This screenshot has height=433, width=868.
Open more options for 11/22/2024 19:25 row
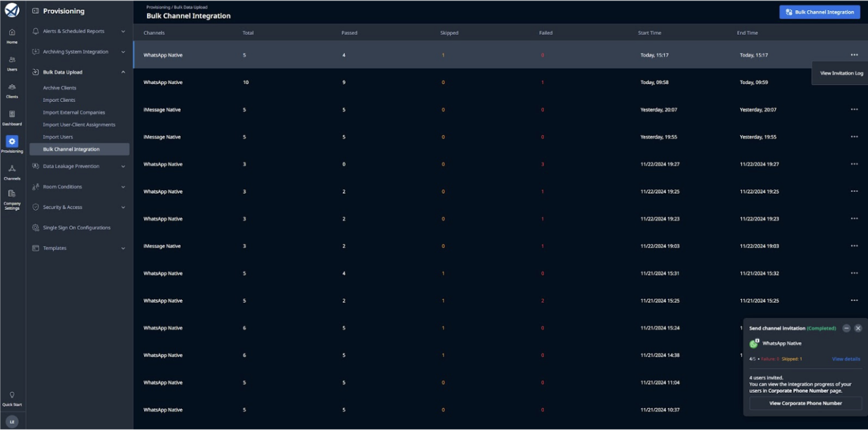[x=854, y=191]
